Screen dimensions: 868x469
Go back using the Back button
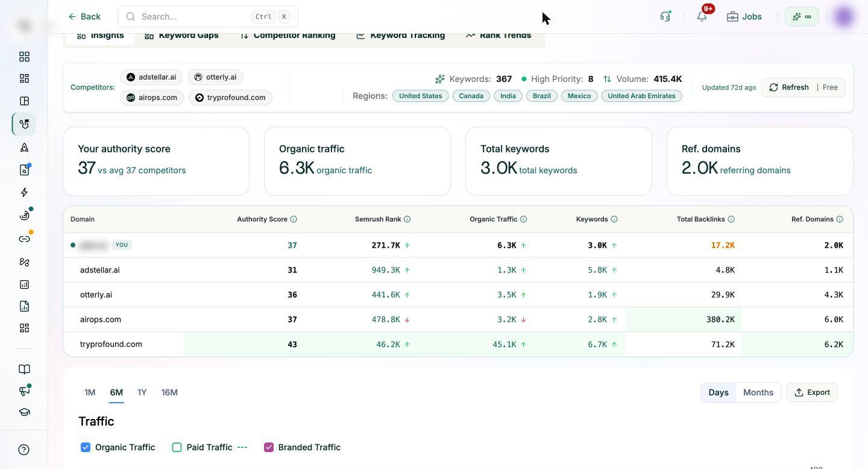click(x=84, y=16)
